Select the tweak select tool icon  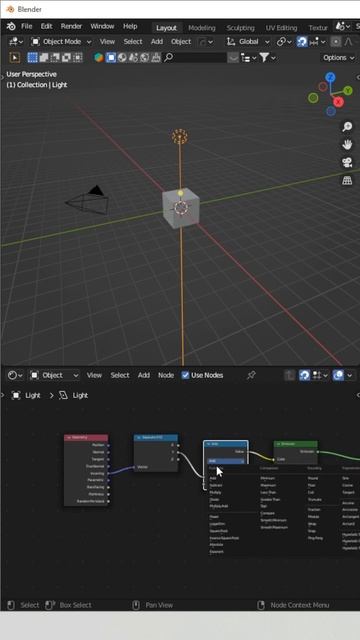pos(15,58)
